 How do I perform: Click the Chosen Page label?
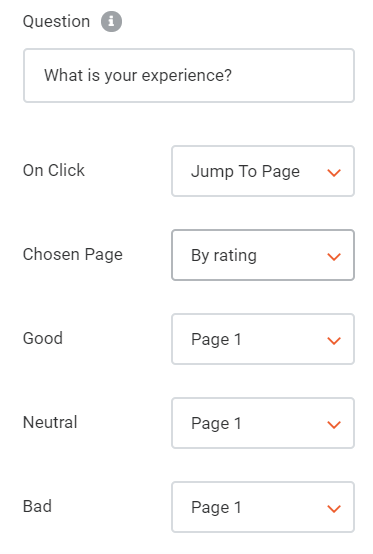tap(73, 255)
